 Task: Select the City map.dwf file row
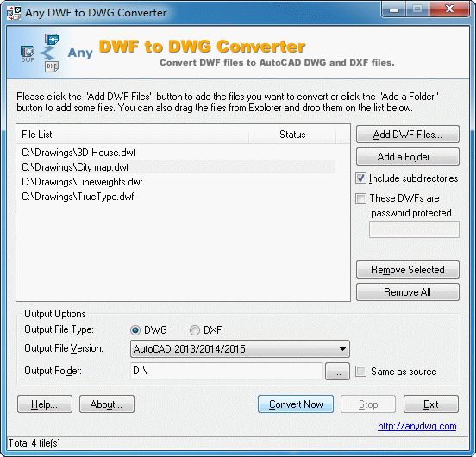[178, 167]
